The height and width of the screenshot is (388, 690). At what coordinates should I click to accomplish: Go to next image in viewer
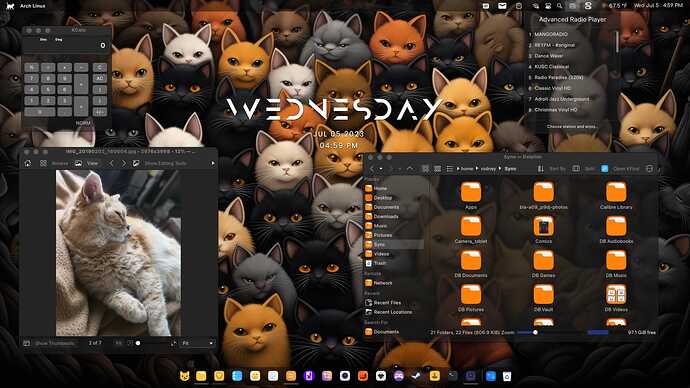tap(124, 163)
